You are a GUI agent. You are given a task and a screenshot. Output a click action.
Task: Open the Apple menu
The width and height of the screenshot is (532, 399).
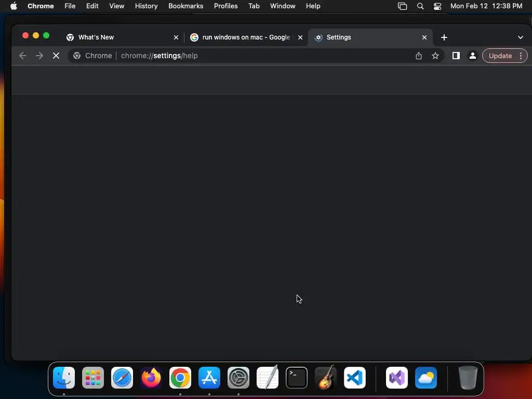click(x=14, y=6)
